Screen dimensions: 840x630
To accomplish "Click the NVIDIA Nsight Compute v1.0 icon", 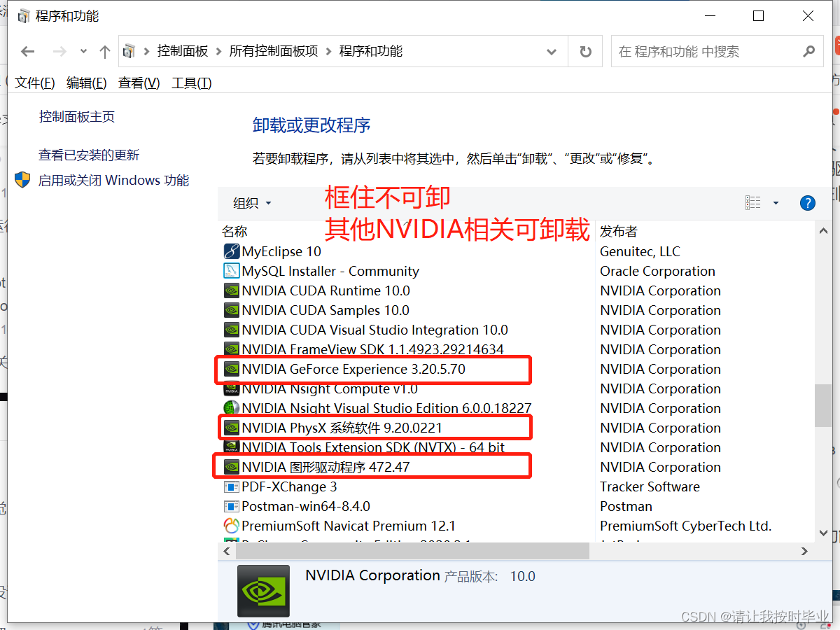I will click(x=232, y=388).
